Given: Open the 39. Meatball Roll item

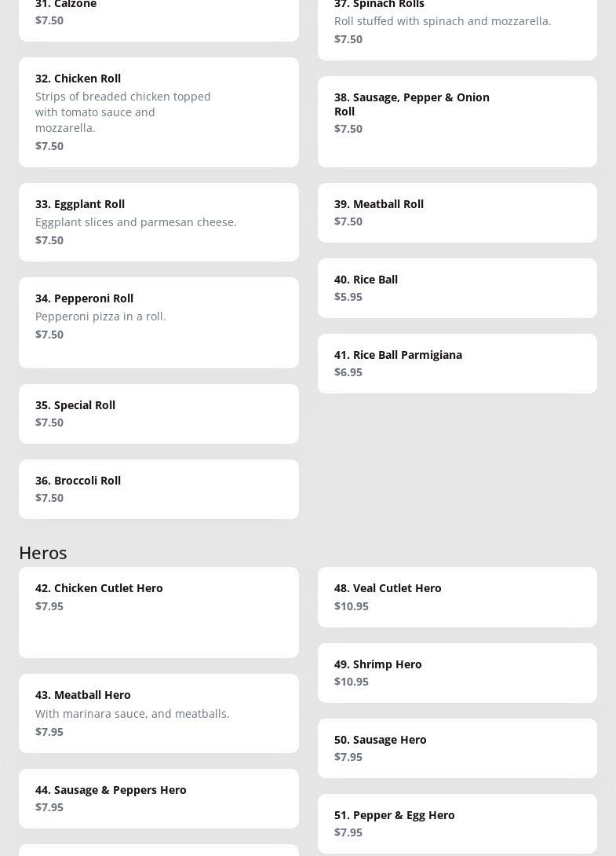Looking at the screenshot, I should tap(457, 212).
